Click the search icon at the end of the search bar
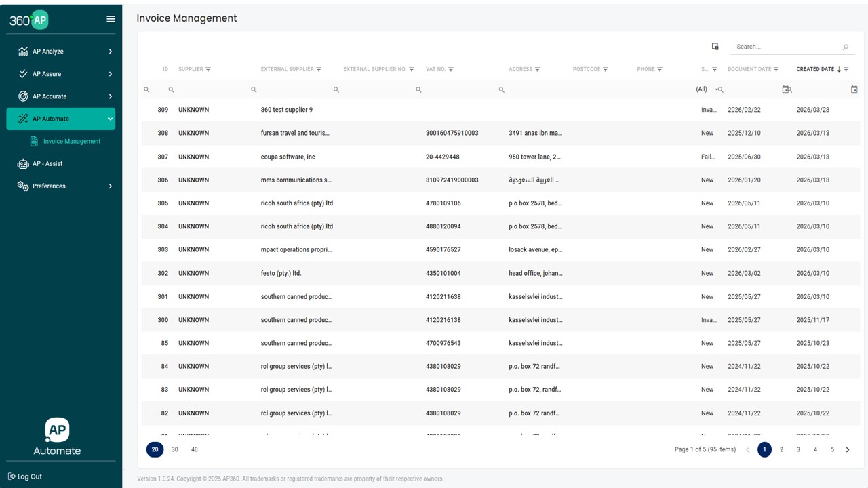Screen dimensions: 868x488 tap(845, 47)
